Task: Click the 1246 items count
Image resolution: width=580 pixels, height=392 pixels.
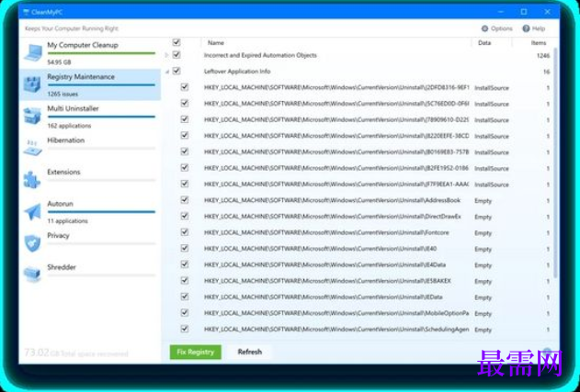Action: pos(543,56)
